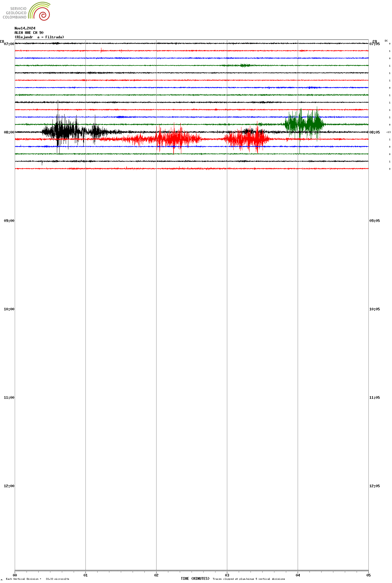The width and height of the screenshot is (392, 583).
Task: Click the -13 DC offset value
Action: 388,132
